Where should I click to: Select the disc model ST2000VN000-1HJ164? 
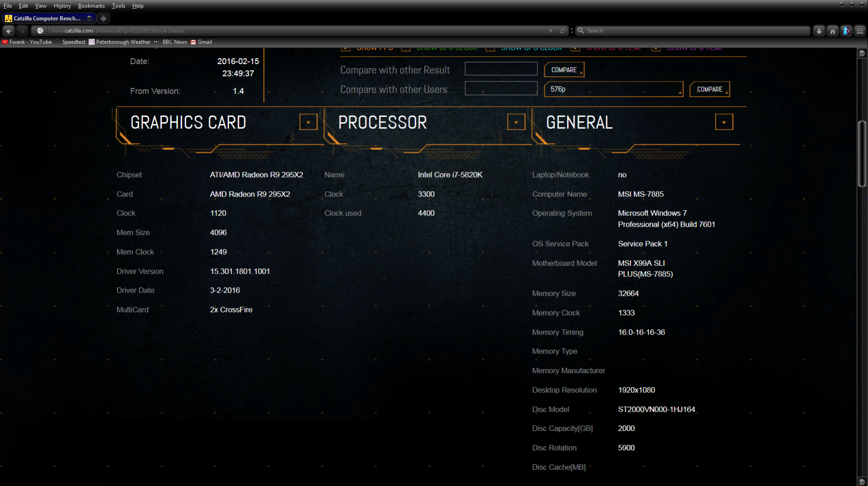(x=656, y=410)
